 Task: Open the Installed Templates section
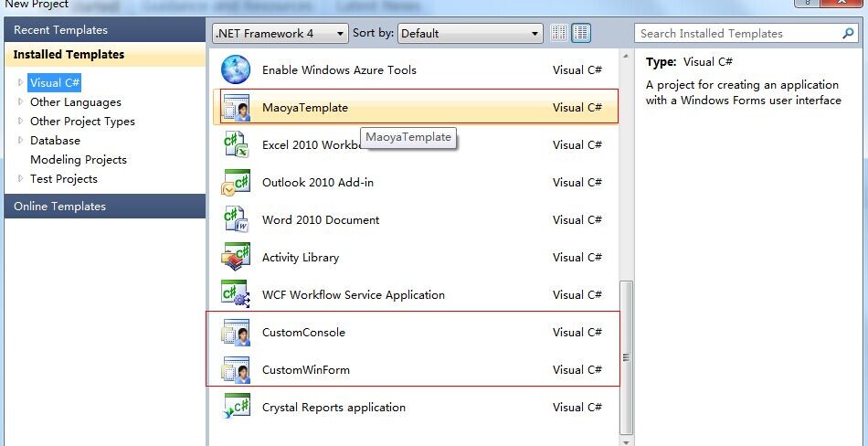click(x=105, y=54)
